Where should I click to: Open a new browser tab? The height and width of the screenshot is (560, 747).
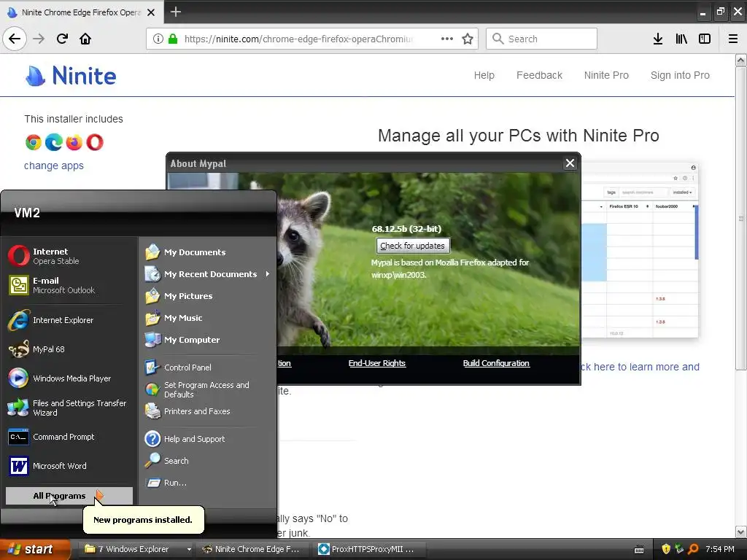[x=175, y=12]
